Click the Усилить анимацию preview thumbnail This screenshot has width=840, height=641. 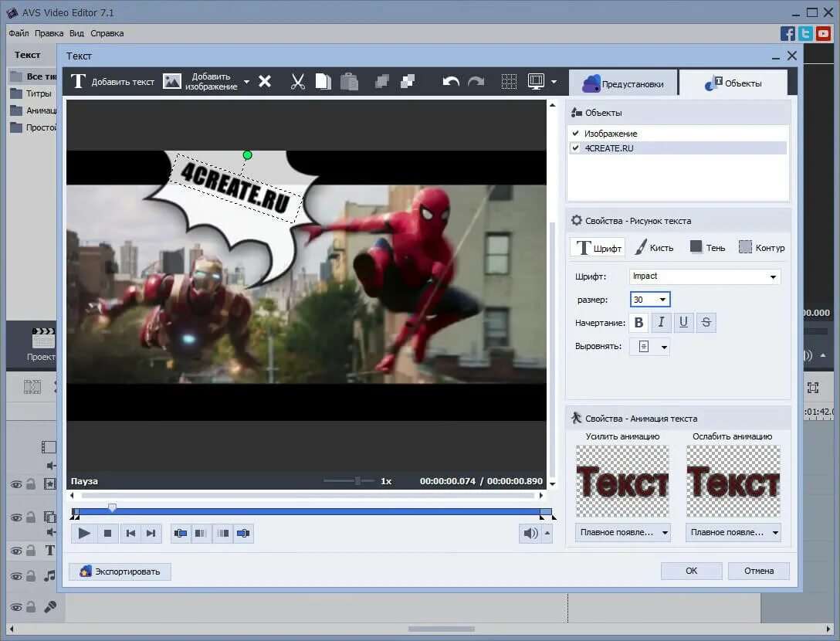click(623, 480)
